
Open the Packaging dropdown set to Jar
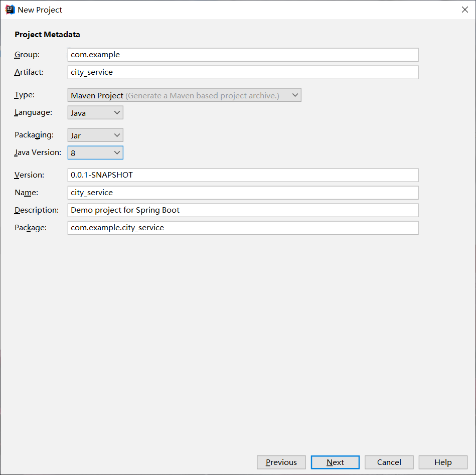coord(95,135)
